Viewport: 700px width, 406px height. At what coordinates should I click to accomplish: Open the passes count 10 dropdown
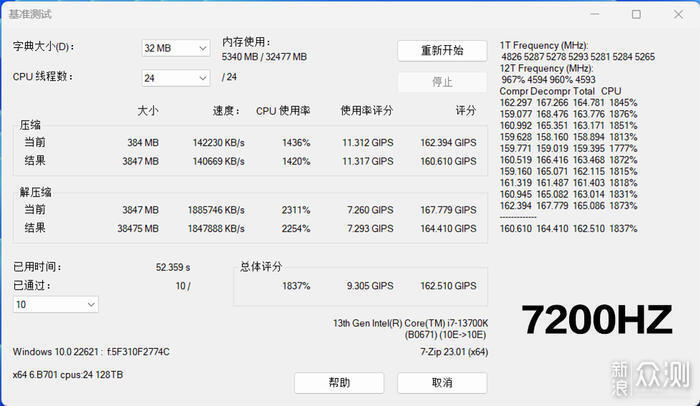[x=56, y=305]
